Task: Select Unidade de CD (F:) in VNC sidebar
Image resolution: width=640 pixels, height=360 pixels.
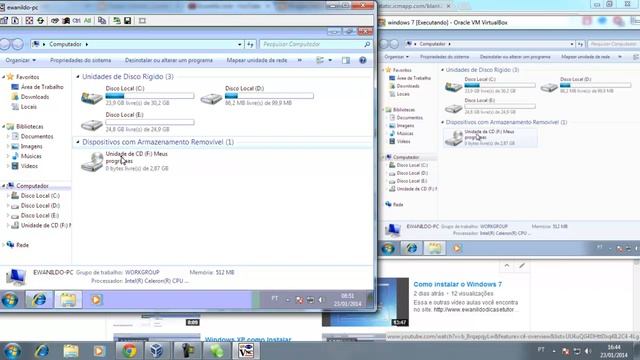Action: coord(46,225)
